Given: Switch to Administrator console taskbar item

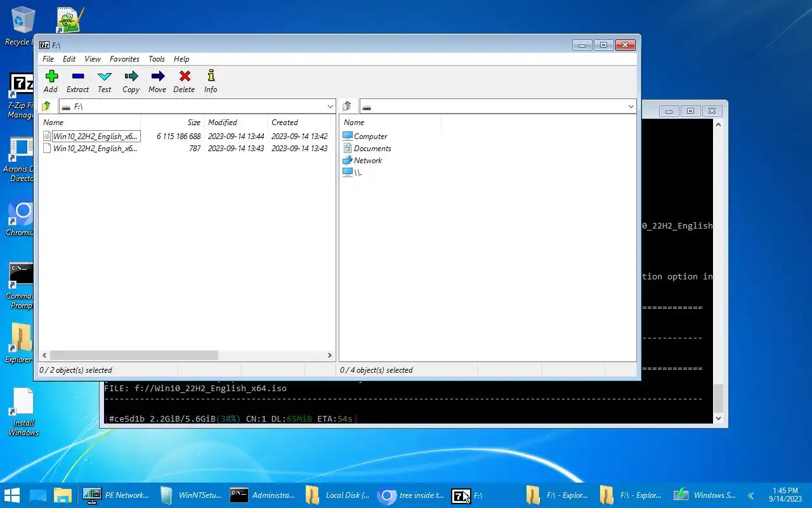Looking at the screenshot, I should [x=263, y=495].
